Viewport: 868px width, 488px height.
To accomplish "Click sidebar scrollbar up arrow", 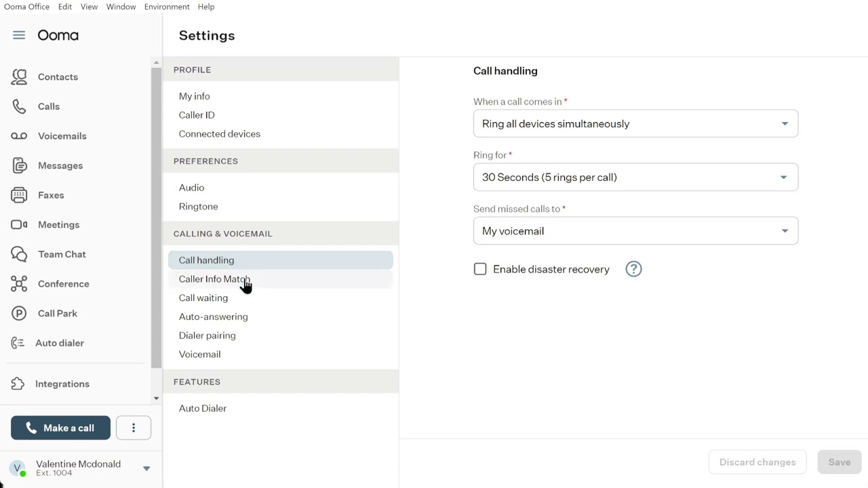I will tap(156, 62).
